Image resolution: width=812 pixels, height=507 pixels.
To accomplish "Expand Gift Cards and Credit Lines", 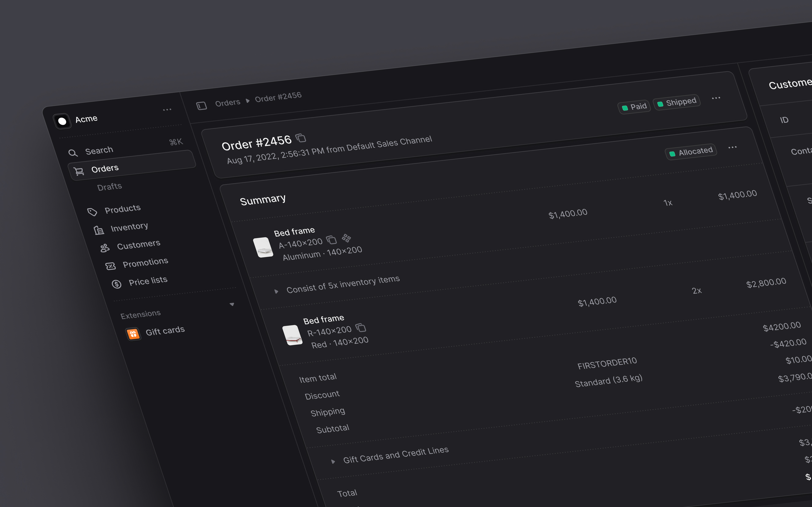I will pos(333,461).
